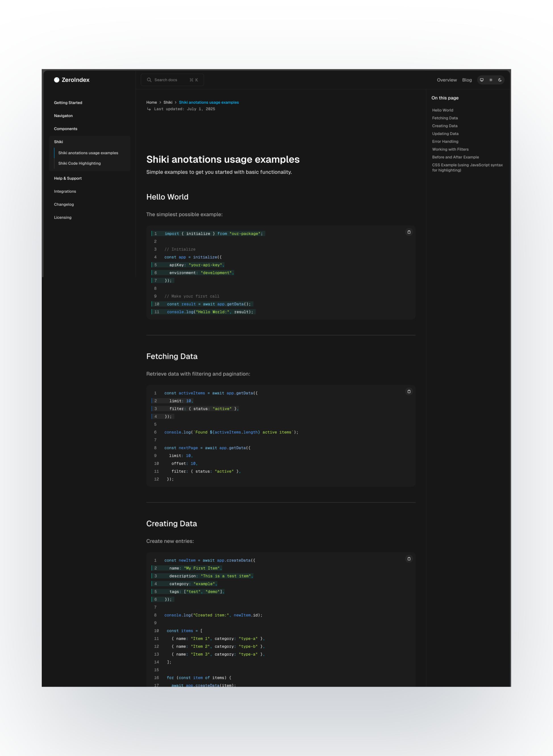Select the sun icon for light theme
The image size is (553, 756).
491,80
